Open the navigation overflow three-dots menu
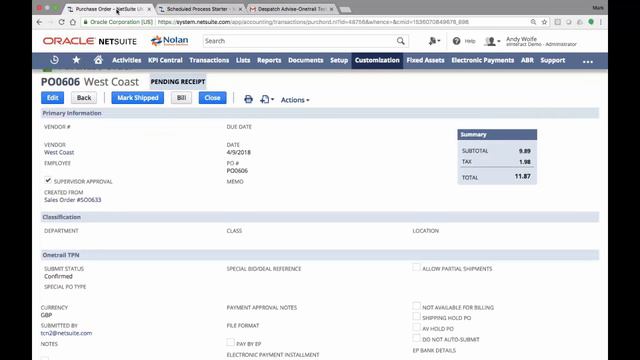The width and height of the screenshot is (640, 360). [588, 61]
